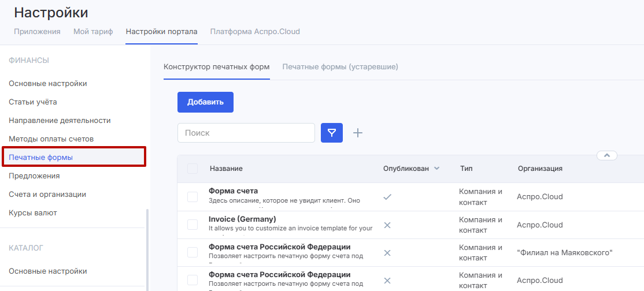Click the sidebar vertical scrollbar
Screen dimensions: 644x291
coord(147,248)
